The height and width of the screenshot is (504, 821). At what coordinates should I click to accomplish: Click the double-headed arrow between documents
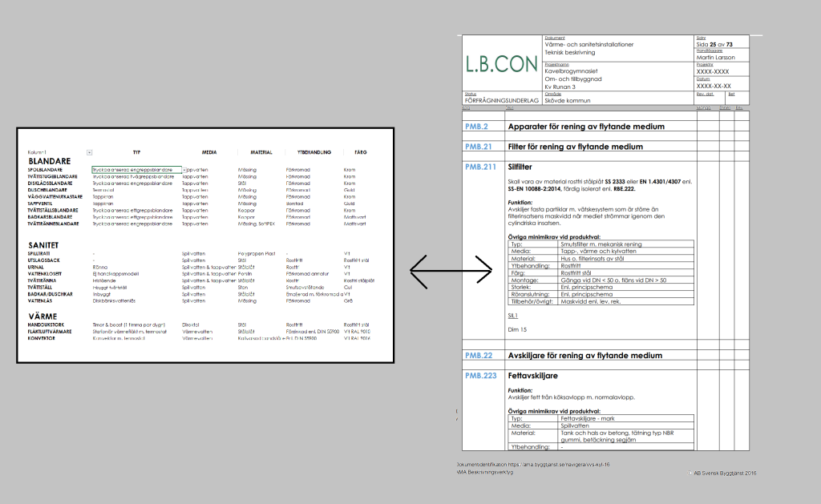[450, 272]
